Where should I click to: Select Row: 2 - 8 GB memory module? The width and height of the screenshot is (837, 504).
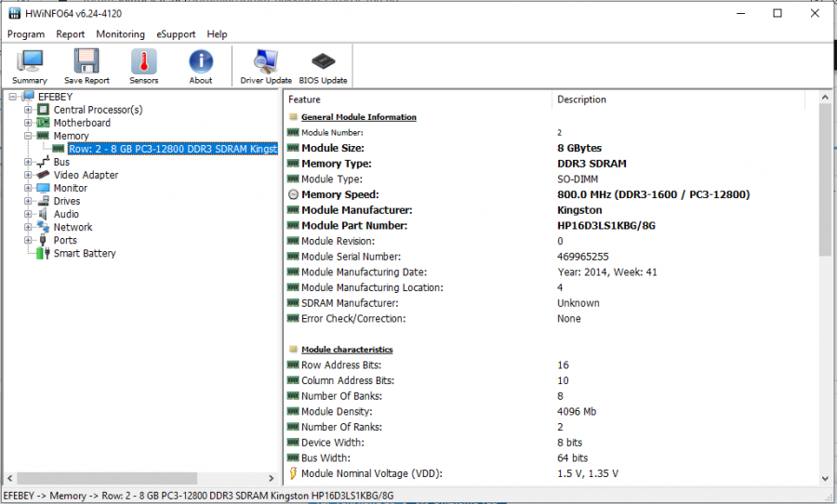pyautogui.click(x=173, y=149)
